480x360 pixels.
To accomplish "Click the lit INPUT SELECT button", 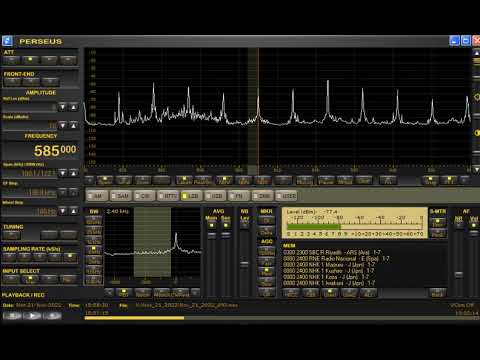I will [30, 279].
